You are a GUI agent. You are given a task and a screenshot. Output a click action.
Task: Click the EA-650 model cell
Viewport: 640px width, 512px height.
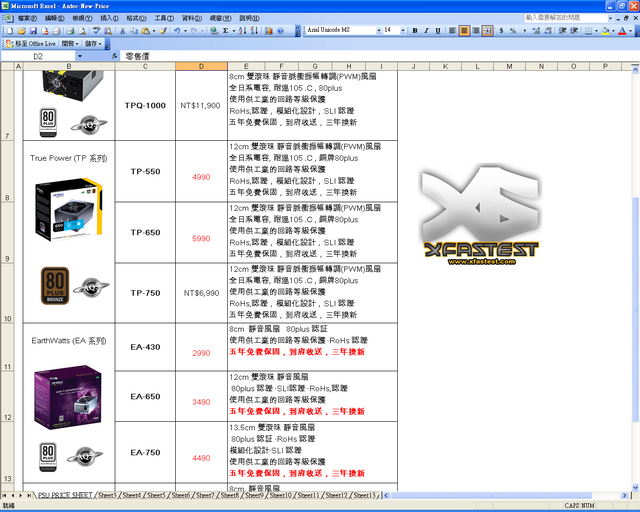tap(145, 396)
